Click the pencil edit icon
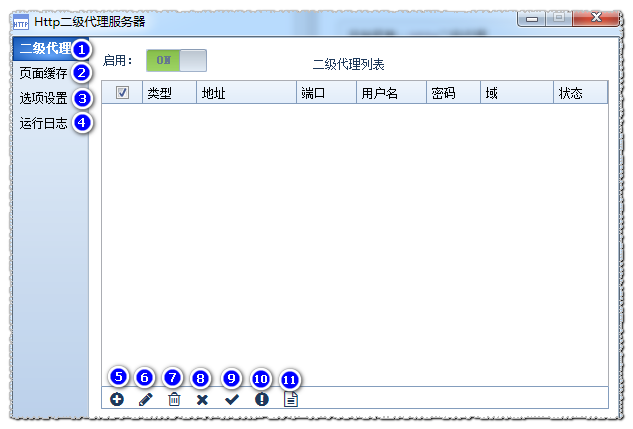The width and height of the screenshot is (633, 429). tap(145, 399)
